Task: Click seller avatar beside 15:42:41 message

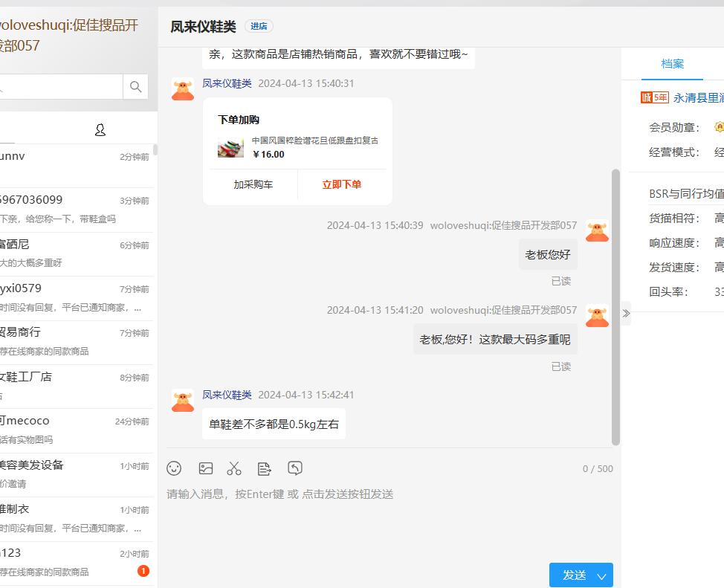Action: click(x=183, y=400)
